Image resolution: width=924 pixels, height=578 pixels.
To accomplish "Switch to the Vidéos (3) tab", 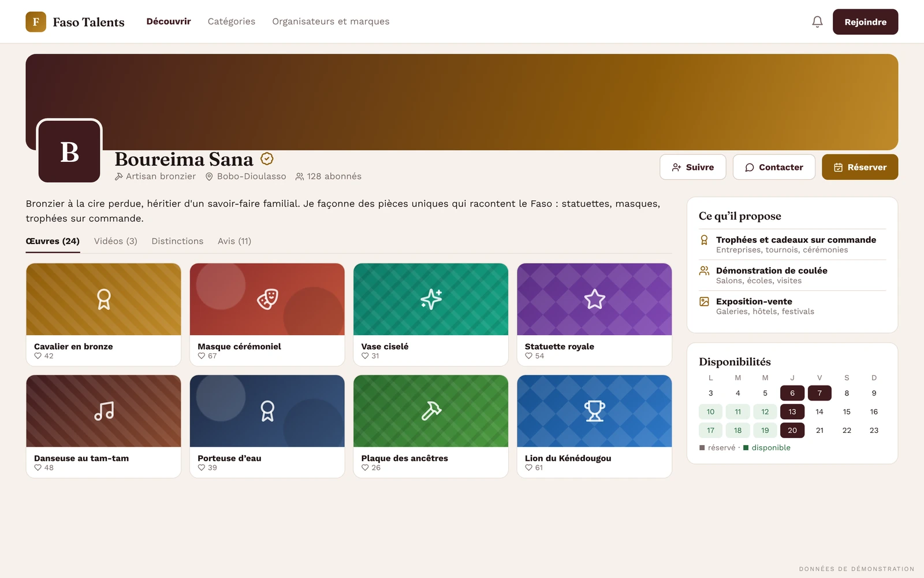I will tap(115, 241).
